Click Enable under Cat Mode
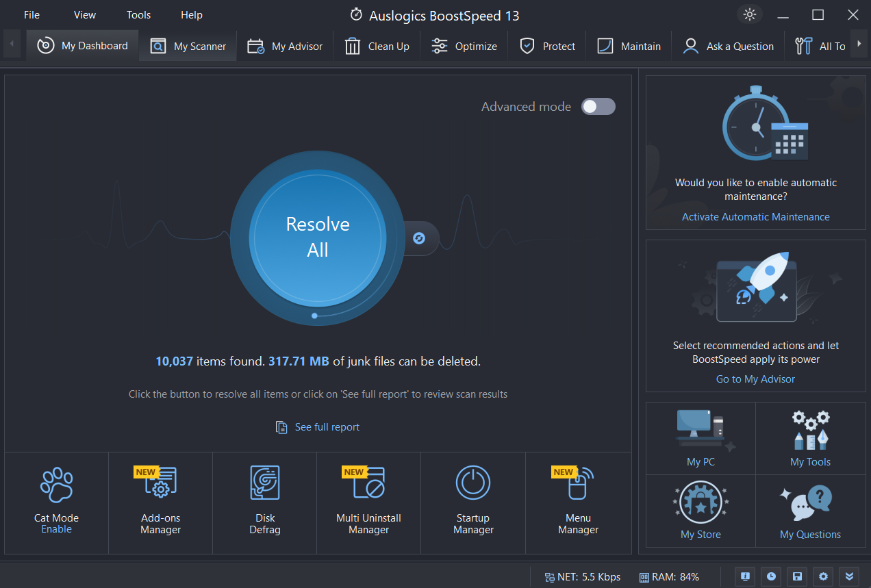 pos(56,529)
